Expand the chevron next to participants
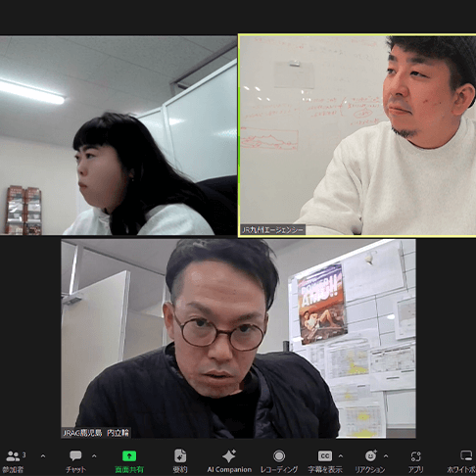This screenshot has width=476, height=476. tap(43, 456)
